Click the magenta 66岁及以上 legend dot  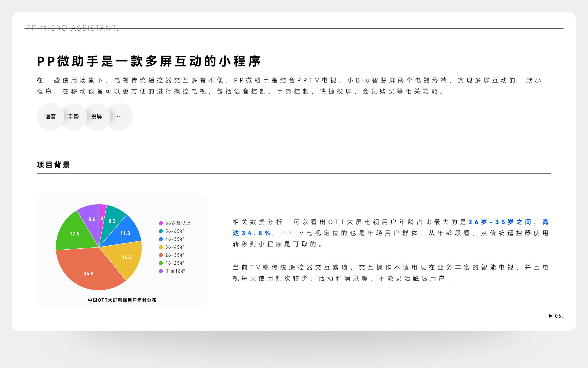pos(160,223)
